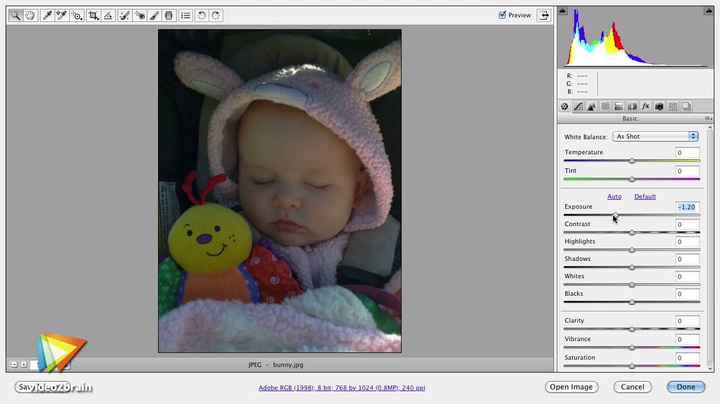Open the White Balance dropdown

point(655,136)
